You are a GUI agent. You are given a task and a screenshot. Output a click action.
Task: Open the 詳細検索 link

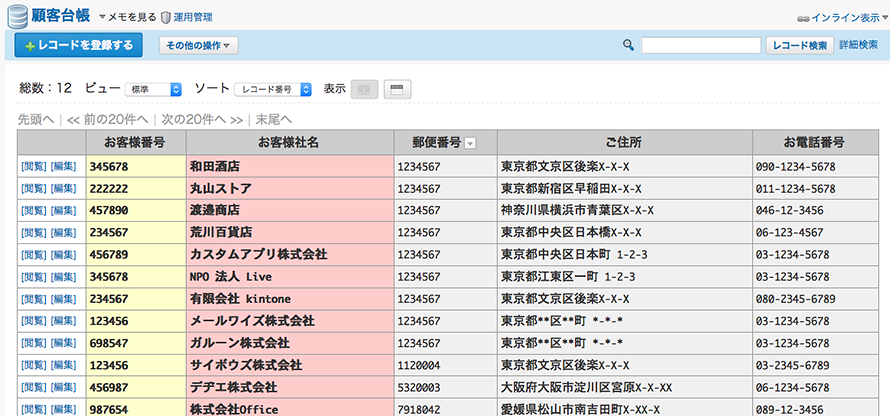pyautogui.click(x=858, y=45)
